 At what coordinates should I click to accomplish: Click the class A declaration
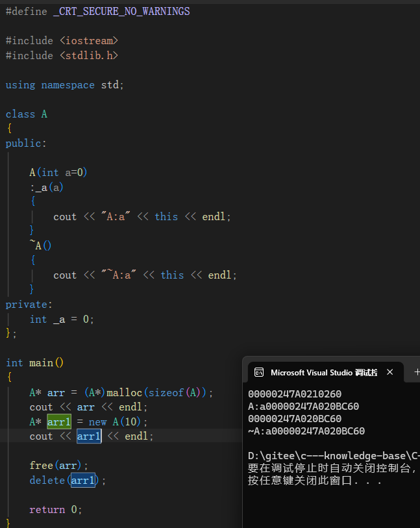click(27, 114)
